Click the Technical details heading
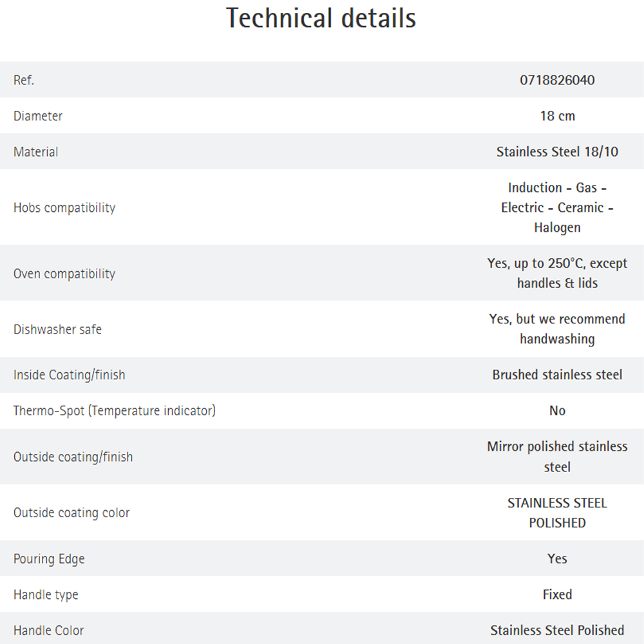Viewport: 644px width, 644px height. coord(321,19)
